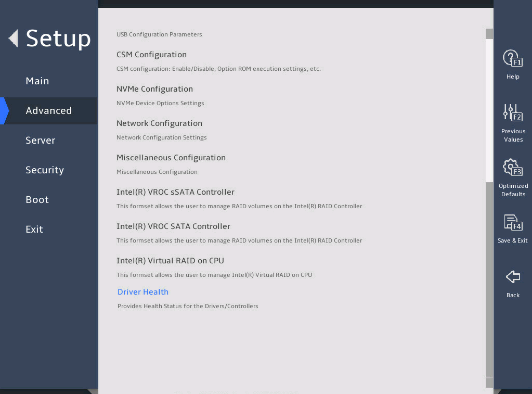
Task: Go to the Boot menu tab
Action: [x=37, y=200]
